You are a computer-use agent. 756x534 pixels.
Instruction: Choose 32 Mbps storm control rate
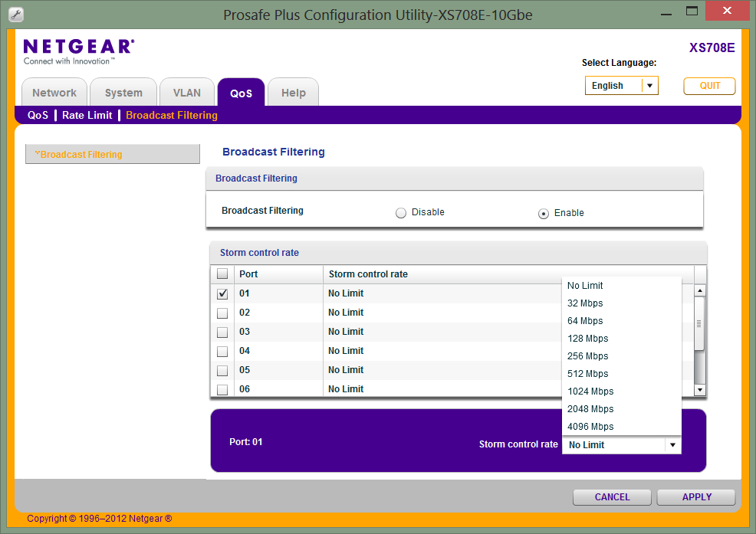622,303
